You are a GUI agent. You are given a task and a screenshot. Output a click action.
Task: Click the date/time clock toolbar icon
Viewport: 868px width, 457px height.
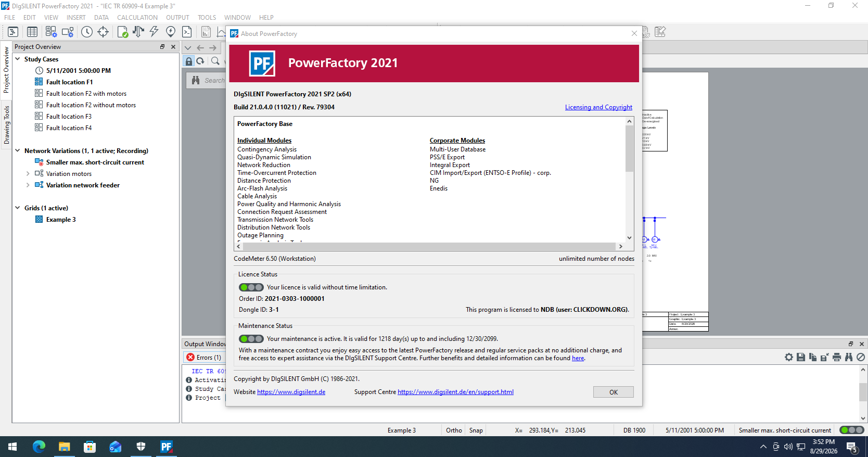pyautogui.click(x=87, y=32)
